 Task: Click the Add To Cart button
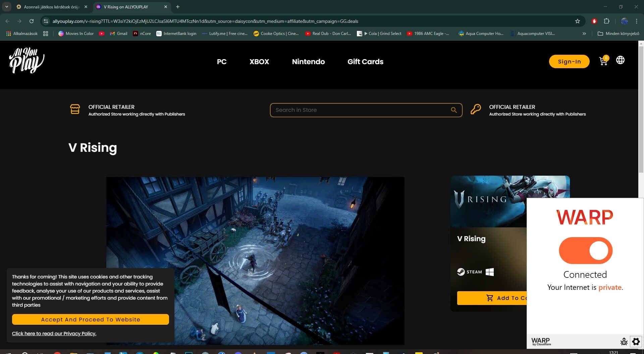coord(492,298)
